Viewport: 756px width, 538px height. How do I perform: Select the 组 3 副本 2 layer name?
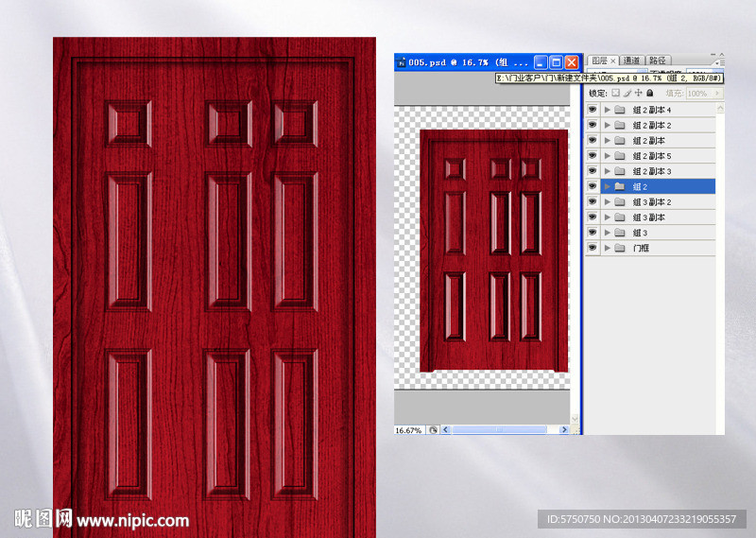click(652, 202)
